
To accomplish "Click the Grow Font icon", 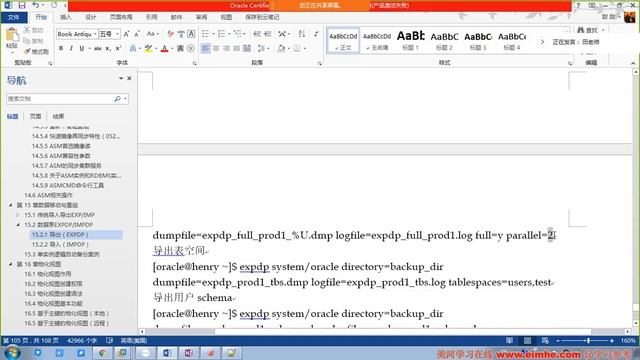I will coord(127,34).
